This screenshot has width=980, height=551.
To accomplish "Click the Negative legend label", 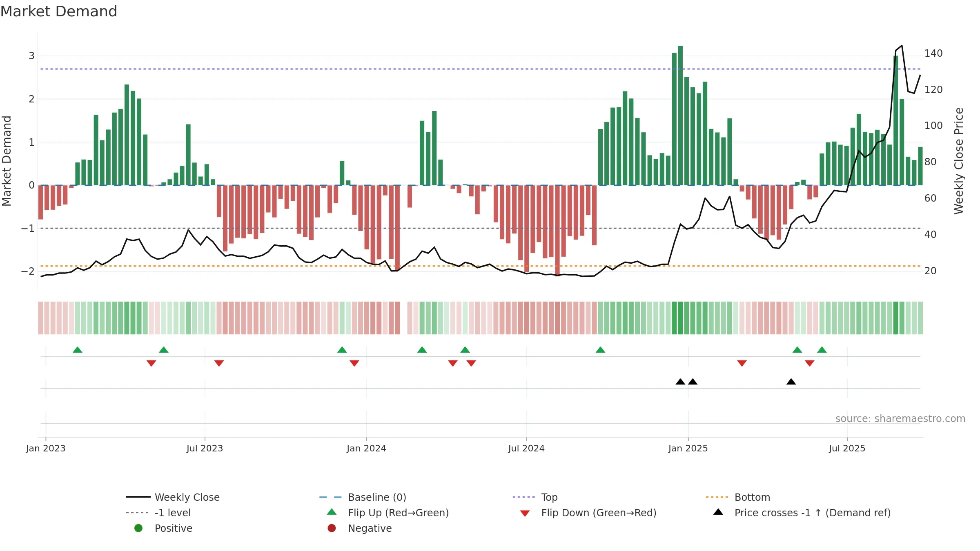I will coord(370,528).
